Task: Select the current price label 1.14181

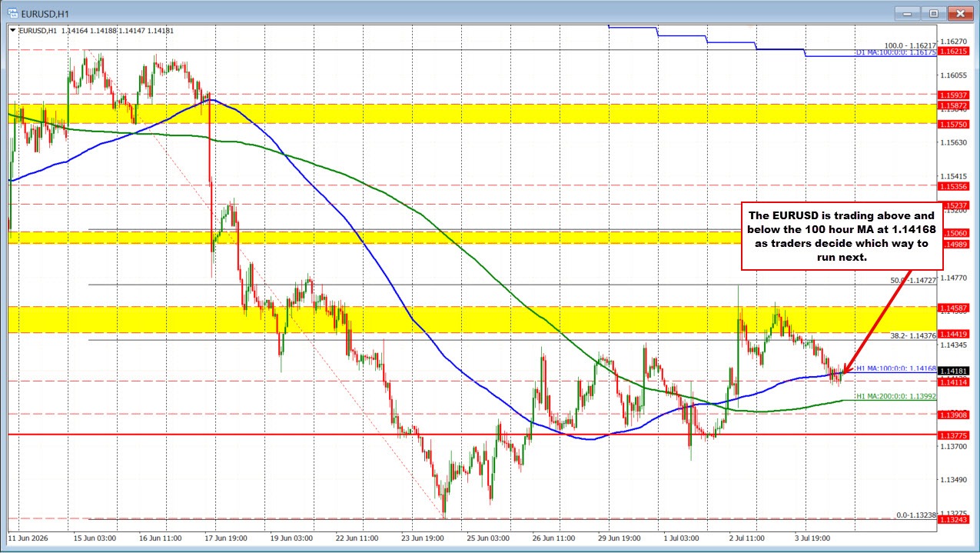Action: click(x=954, y=371)
